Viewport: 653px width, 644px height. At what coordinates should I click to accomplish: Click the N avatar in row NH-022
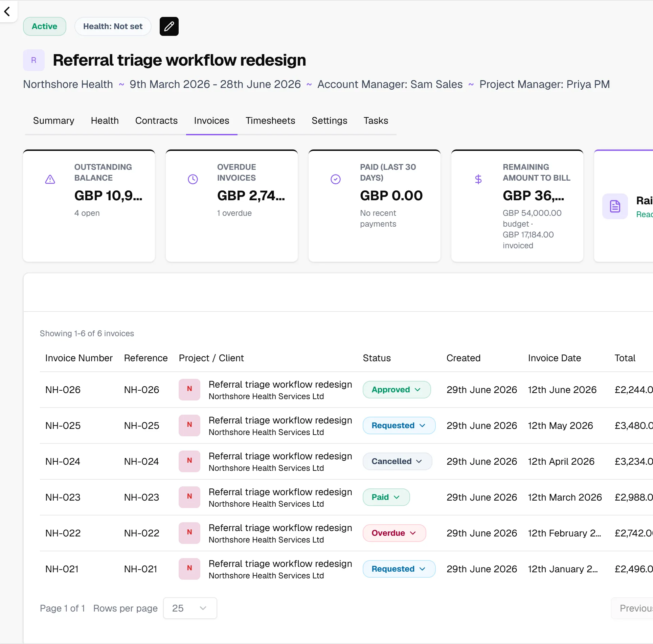tap(189, 533)
